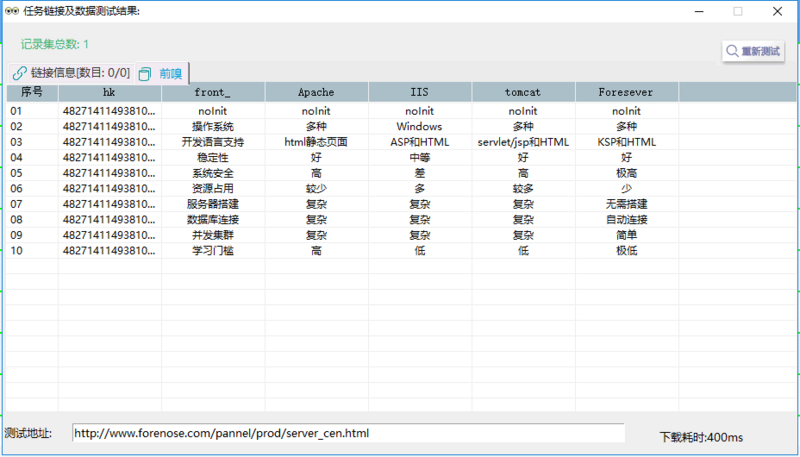Click the 记录集总数: 1 label

(55, 44)
